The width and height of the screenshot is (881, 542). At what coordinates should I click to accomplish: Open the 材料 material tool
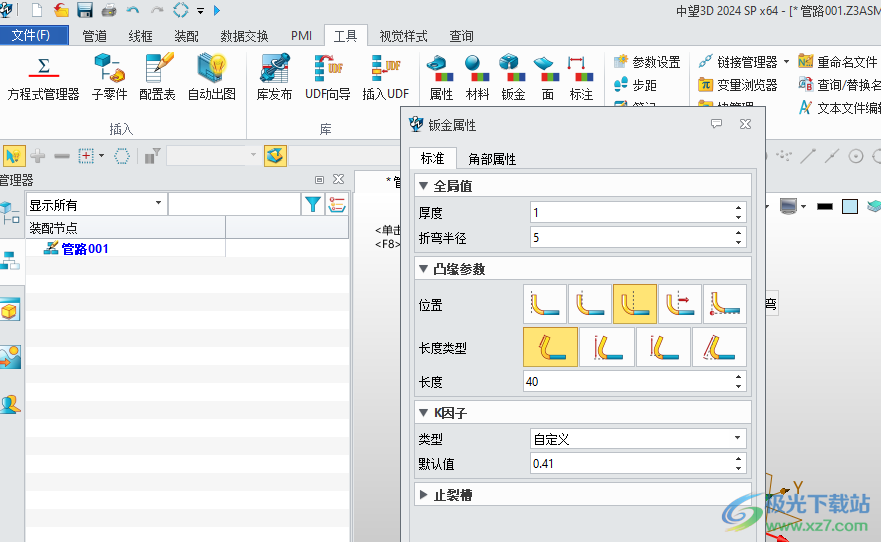[x=478, y=78]
